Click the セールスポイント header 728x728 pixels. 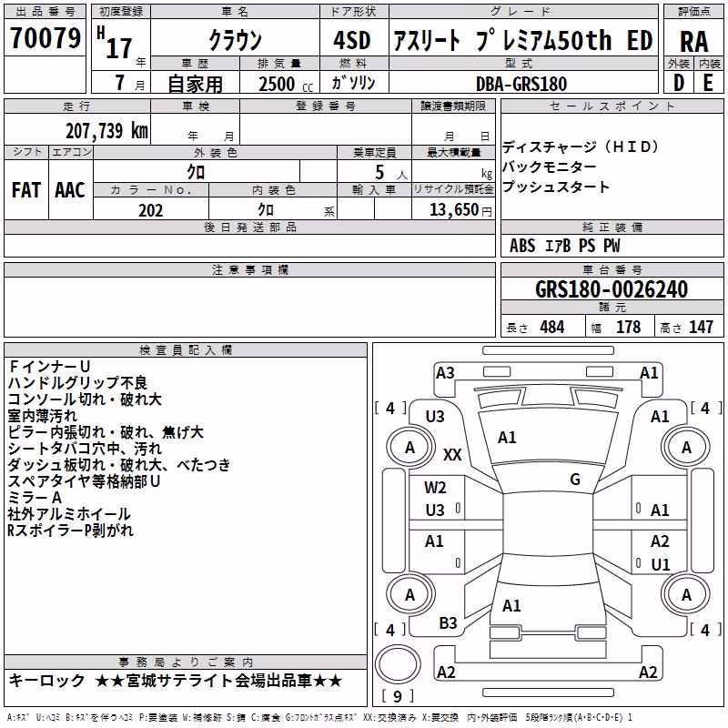(612, 106)
